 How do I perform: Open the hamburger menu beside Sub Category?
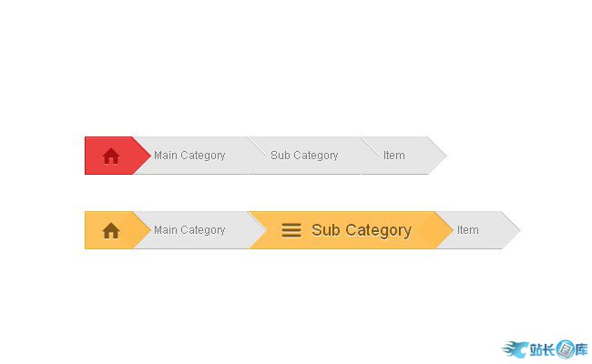click(291, 230)
